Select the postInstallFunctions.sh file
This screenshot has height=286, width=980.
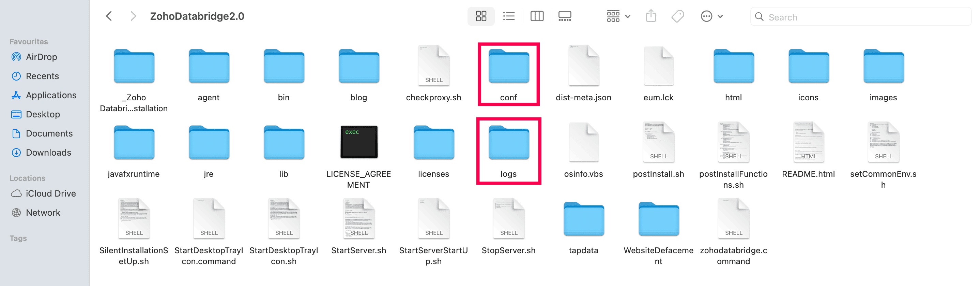pyautogui.click(x=734, y=142)
